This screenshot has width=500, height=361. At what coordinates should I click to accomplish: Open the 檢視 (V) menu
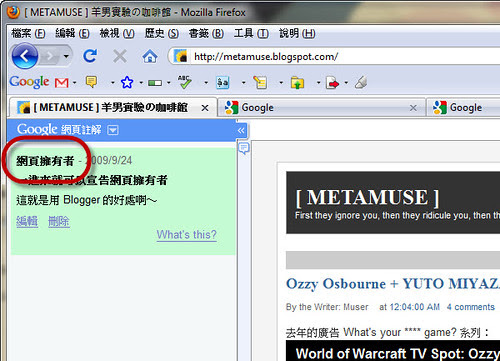coord(117,33)
